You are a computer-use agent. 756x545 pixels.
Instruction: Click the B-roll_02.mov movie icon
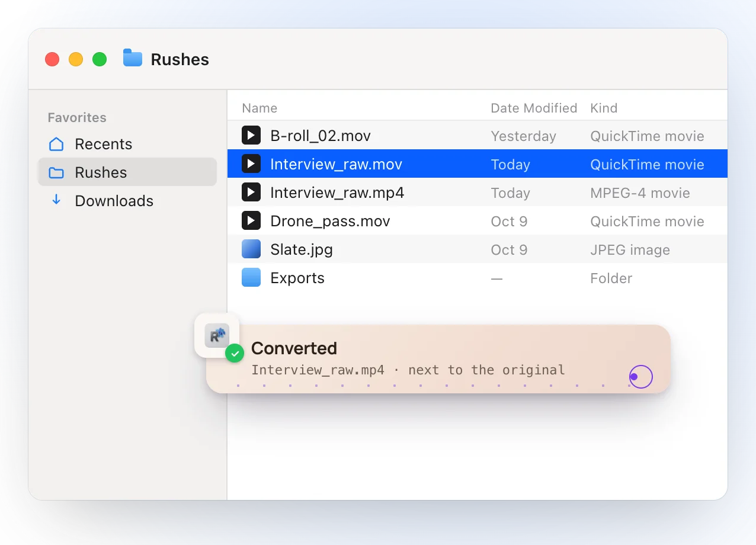tap(251, 136)
